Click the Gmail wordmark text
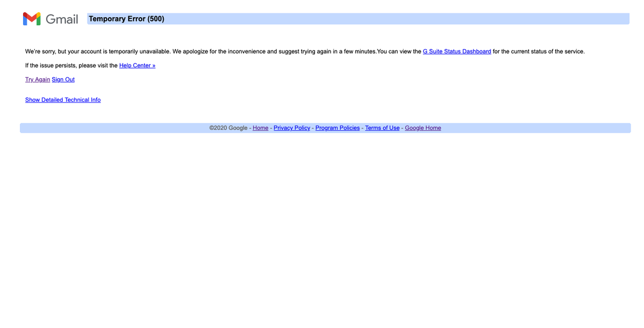 (62, 19)
